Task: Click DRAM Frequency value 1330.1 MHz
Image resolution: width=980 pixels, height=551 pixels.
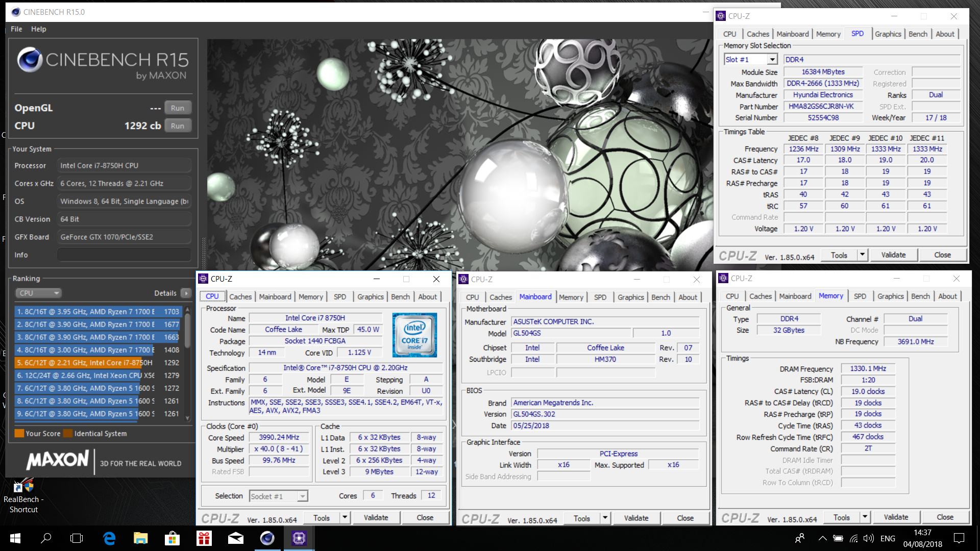Action: click(868, 368)
